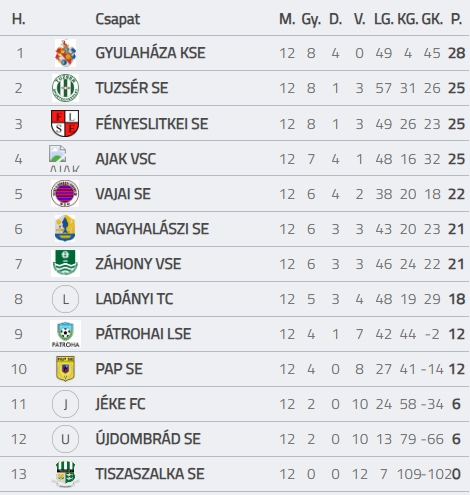Click the P. points column header
Screen dimensions: 470x495
(456, 19)
